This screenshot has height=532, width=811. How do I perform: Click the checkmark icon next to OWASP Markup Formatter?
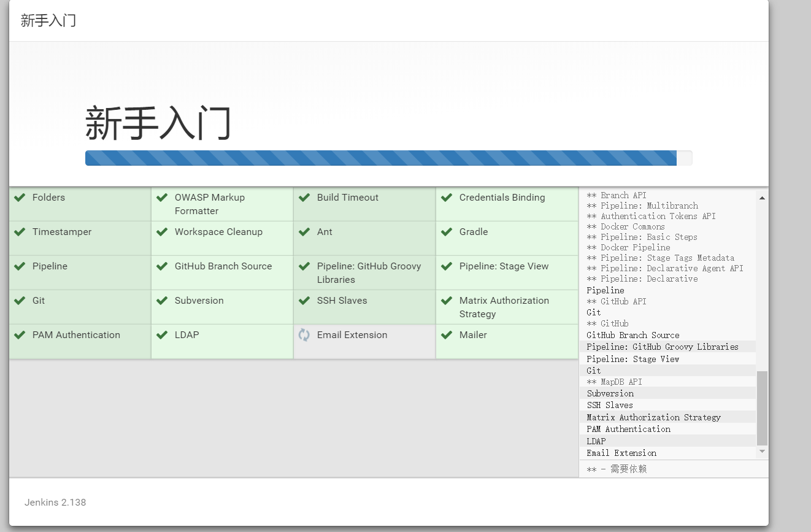point(162,198)
